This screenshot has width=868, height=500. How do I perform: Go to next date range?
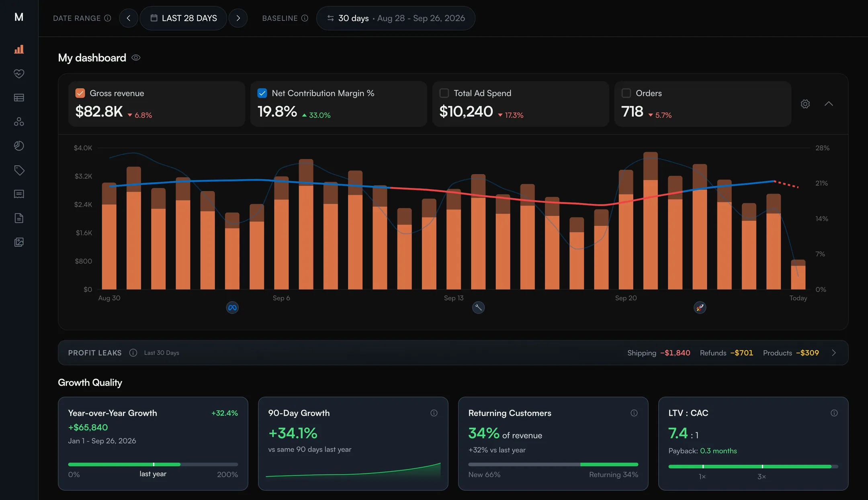(238, 18)
